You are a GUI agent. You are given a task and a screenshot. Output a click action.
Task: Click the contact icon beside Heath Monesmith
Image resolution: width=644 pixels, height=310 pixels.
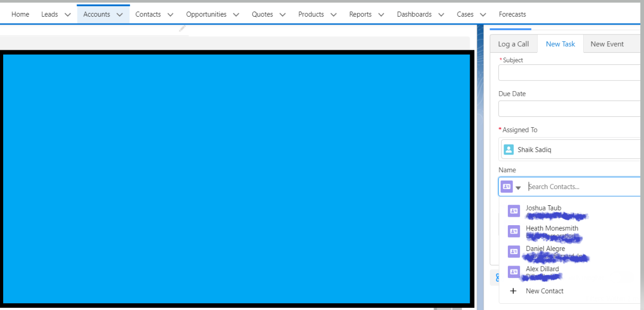(514, 231)
